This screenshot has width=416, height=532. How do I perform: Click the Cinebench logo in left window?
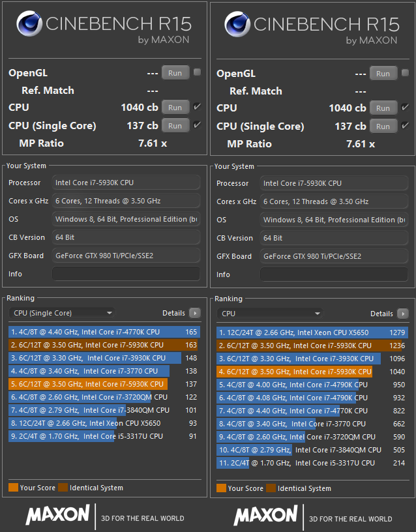[x=29, y=23]
